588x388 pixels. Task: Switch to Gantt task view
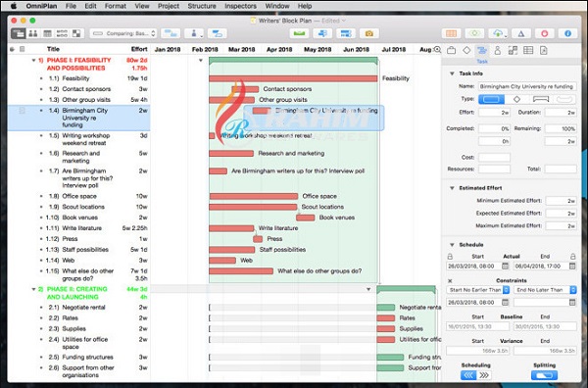pos(18,33)
